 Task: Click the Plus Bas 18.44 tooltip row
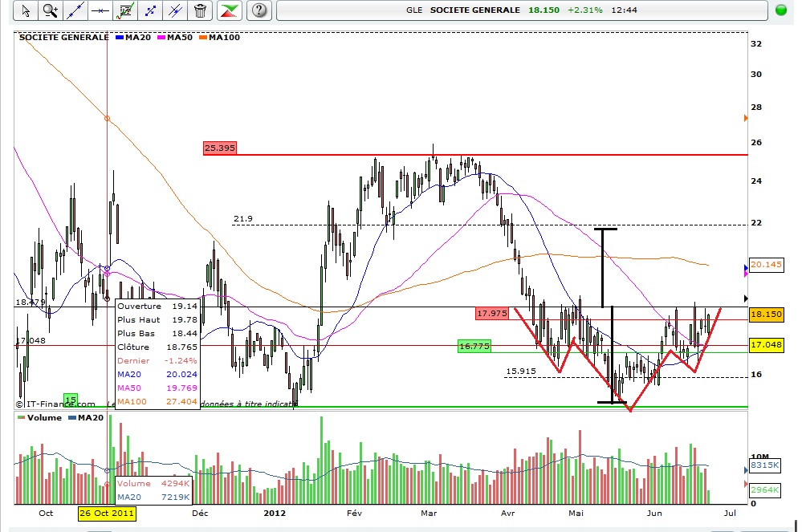pyautogui.click(x=157, y=334)
